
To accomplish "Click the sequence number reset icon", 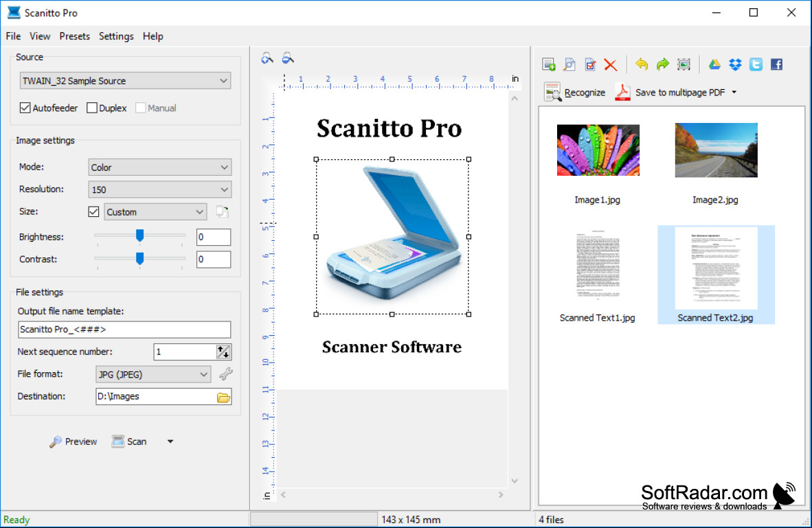I will [223, 352].
